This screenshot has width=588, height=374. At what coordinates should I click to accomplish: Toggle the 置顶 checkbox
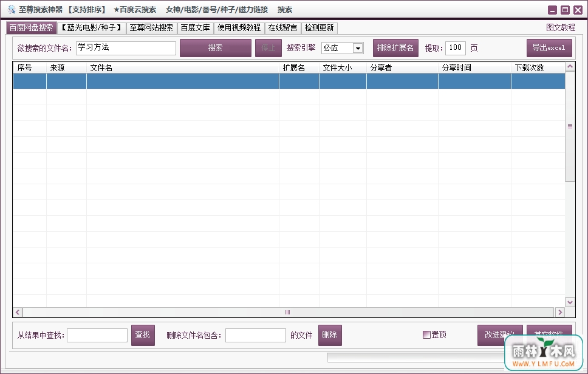426,334
